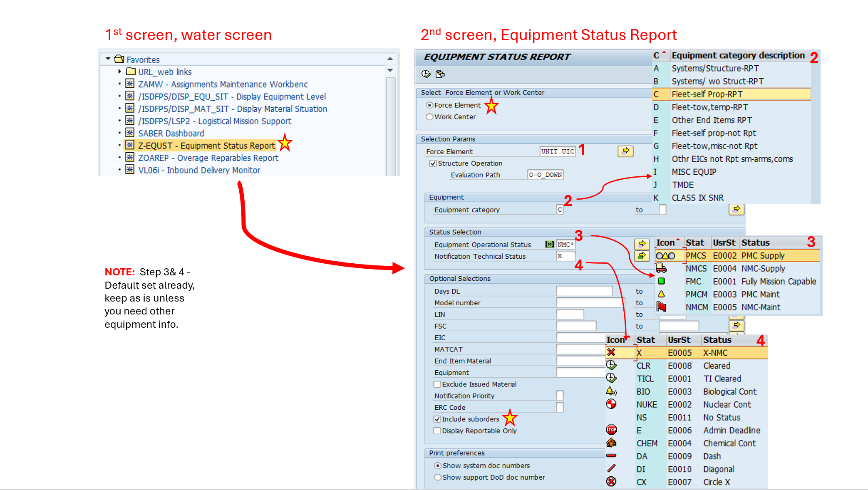
Task: Select the green FMC icon
Action: click(x=661, y=281)
